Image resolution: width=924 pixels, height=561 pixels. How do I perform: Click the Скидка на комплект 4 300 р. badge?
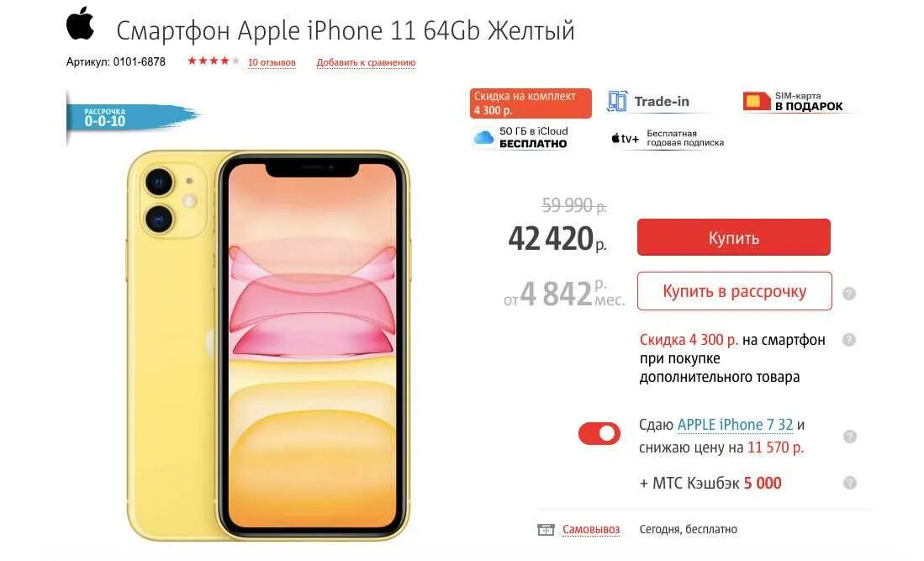point(531,103)
